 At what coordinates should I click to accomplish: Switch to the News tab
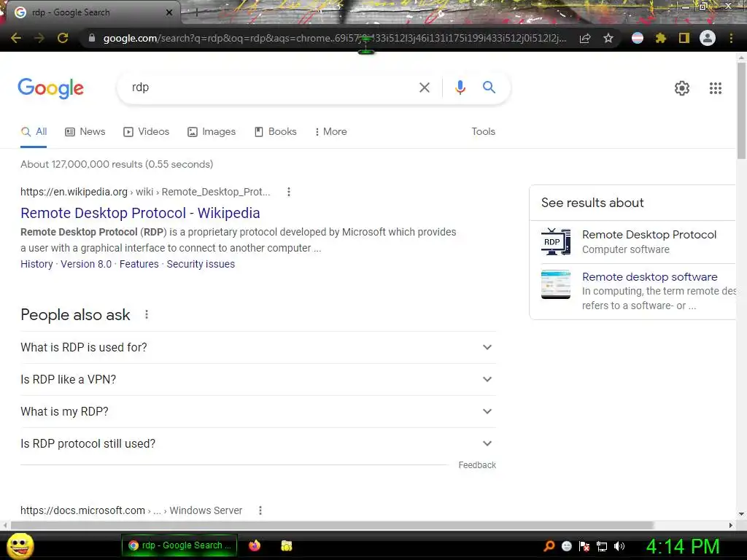pos(85,131)
